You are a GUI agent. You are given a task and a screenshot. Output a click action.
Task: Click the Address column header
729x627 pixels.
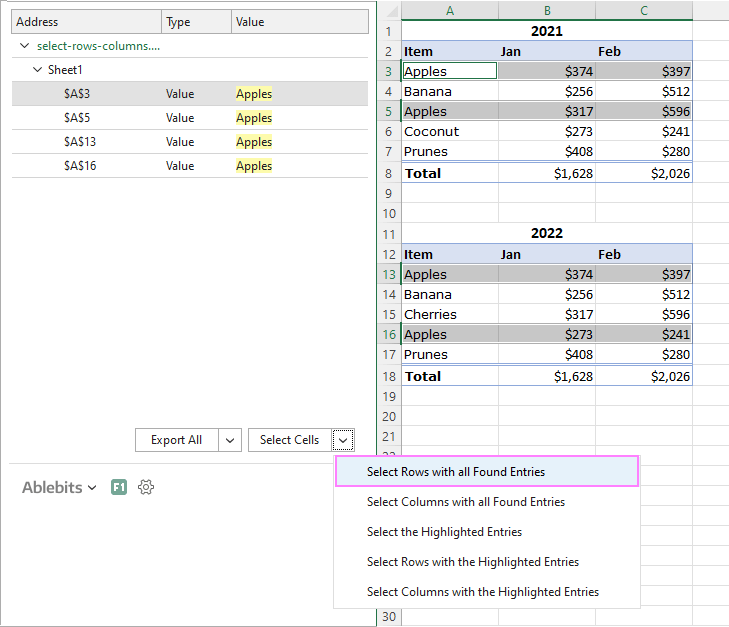86,22
